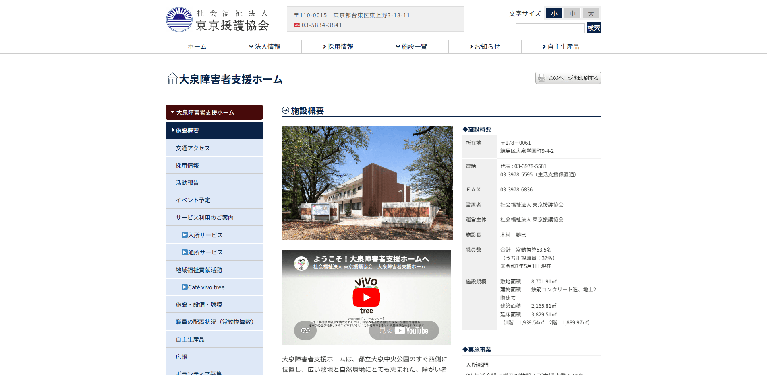Image resolution: width=767 pixels, height=375 pixels.
Task: Open サービス利用のご案内 in the sidebar
Action: coord(214,218)
